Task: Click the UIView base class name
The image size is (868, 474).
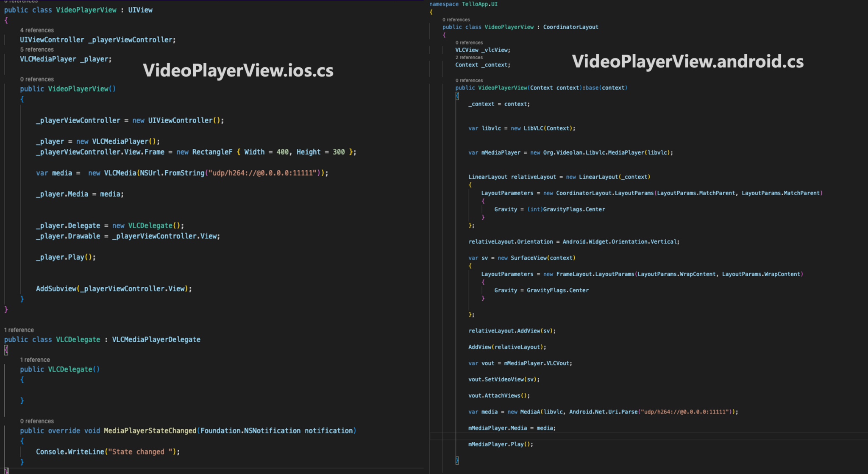Action: [x=140, y=10]
